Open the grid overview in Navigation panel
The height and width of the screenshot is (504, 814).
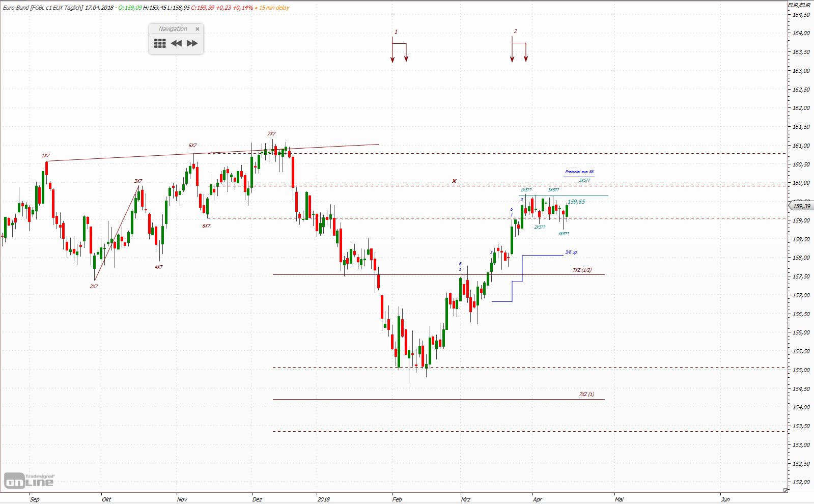coord(160,43)
